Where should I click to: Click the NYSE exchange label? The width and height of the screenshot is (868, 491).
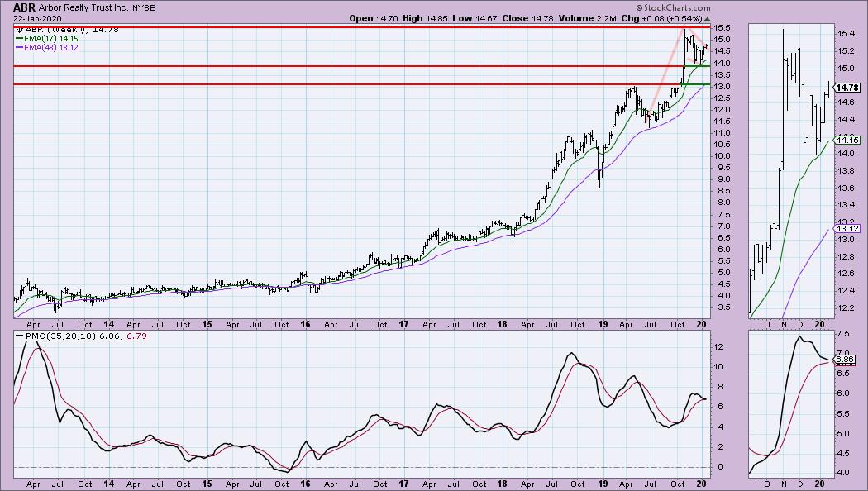click(144, 8)
